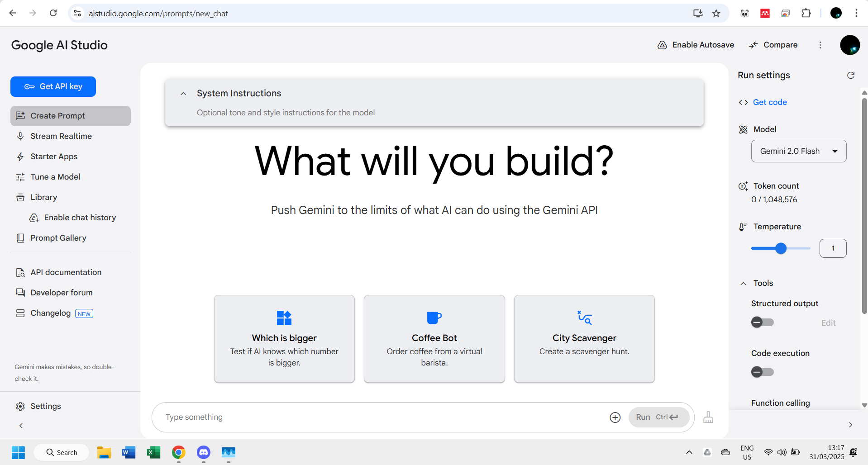This screenshot has width=868, height=465.
Task: Click the Compare button
Action: click(773, 45)
